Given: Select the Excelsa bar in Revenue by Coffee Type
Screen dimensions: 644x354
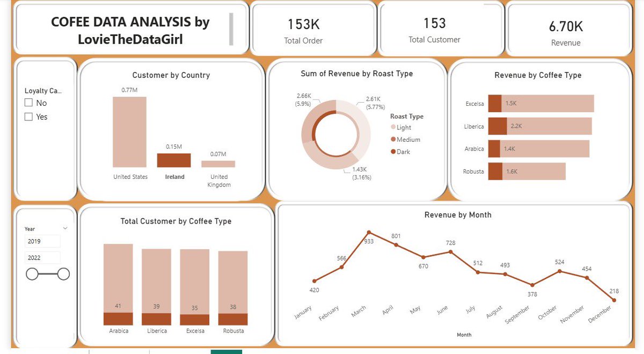Looking at the screenshot, I should (541, 104).
